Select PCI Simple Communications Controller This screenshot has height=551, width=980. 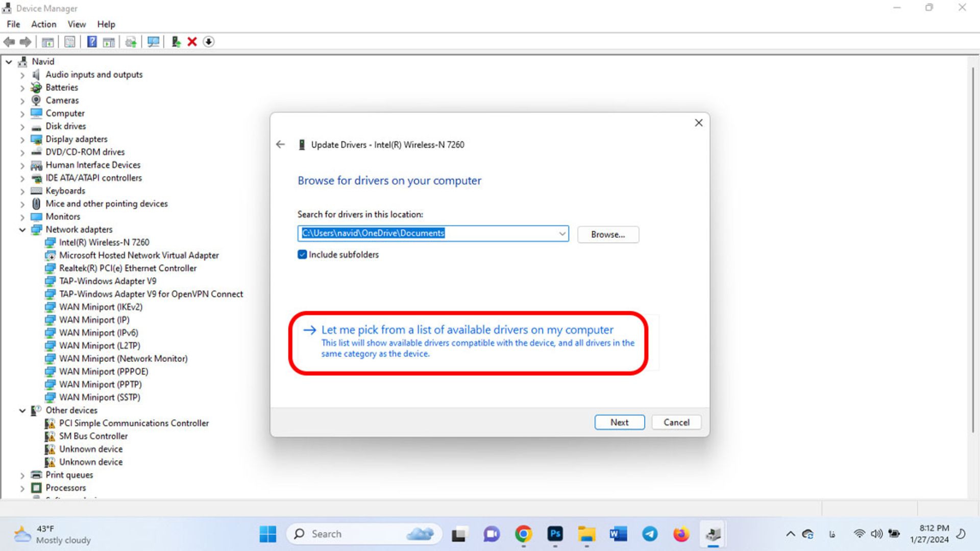tap(134, 423)
